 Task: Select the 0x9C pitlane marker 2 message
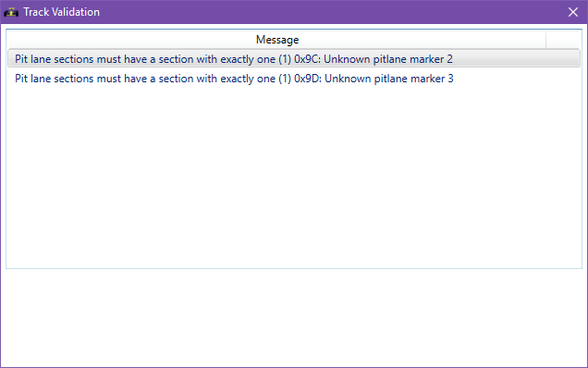pos(294,59)
